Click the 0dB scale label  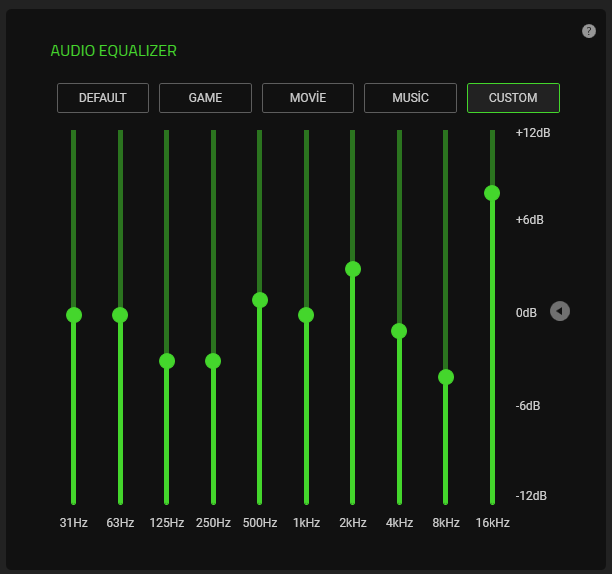click(526, 313)
